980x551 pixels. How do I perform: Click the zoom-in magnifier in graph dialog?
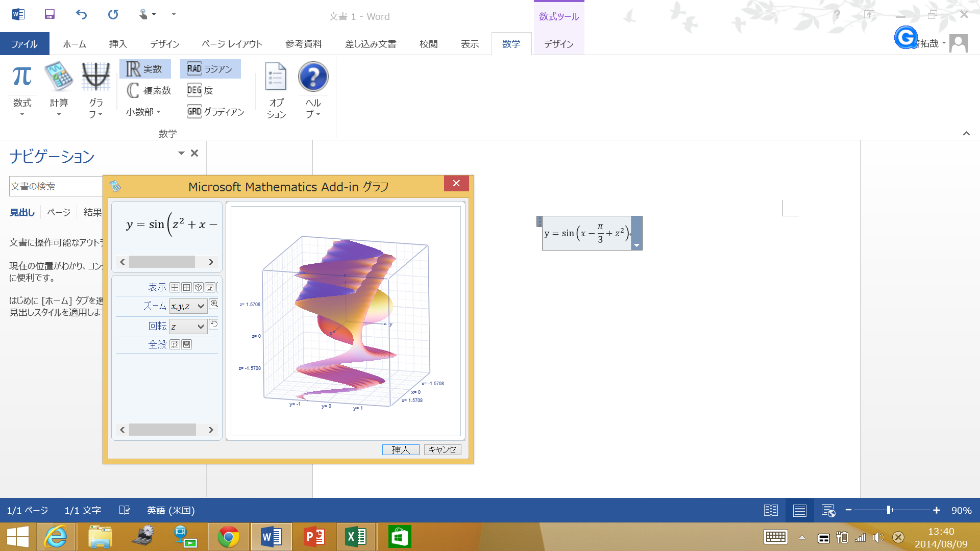click(214, 304)
